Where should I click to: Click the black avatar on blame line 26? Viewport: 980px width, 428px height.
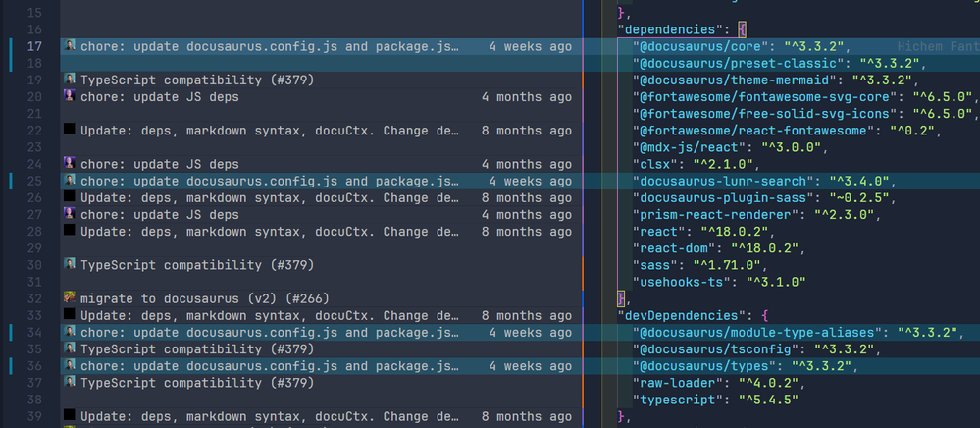(70, 197)
